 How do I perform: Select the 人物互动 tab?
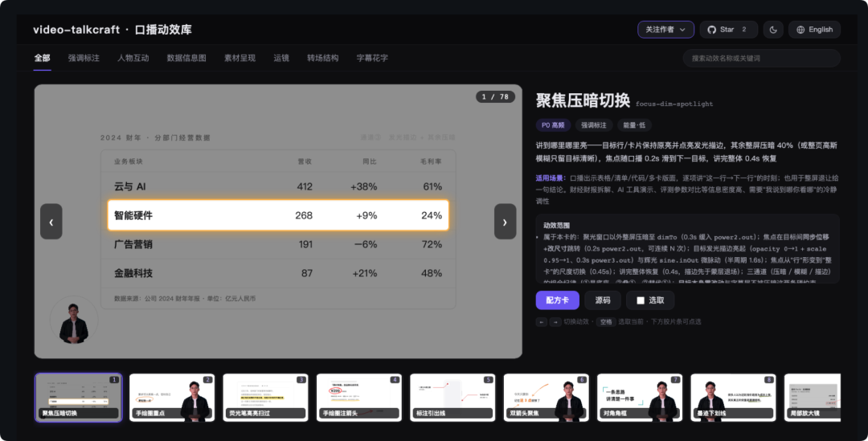[x=133, y=58]
